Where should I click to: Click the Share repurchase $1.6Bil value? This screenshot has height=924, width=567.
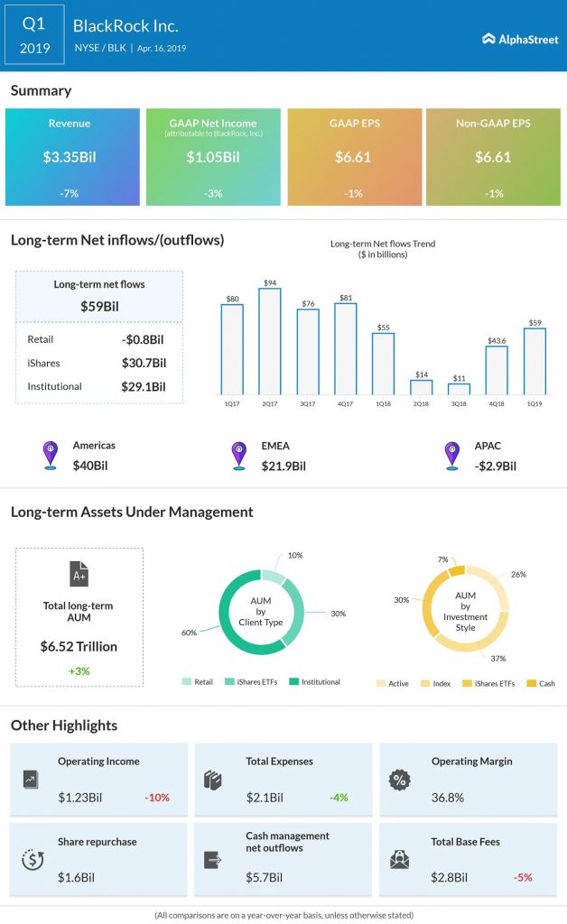[76, 877]
